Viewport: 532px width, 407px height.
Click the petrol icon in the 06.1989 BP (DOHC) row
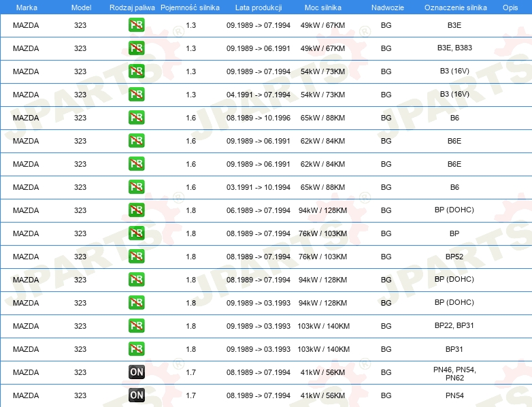(x=136, y=210)
